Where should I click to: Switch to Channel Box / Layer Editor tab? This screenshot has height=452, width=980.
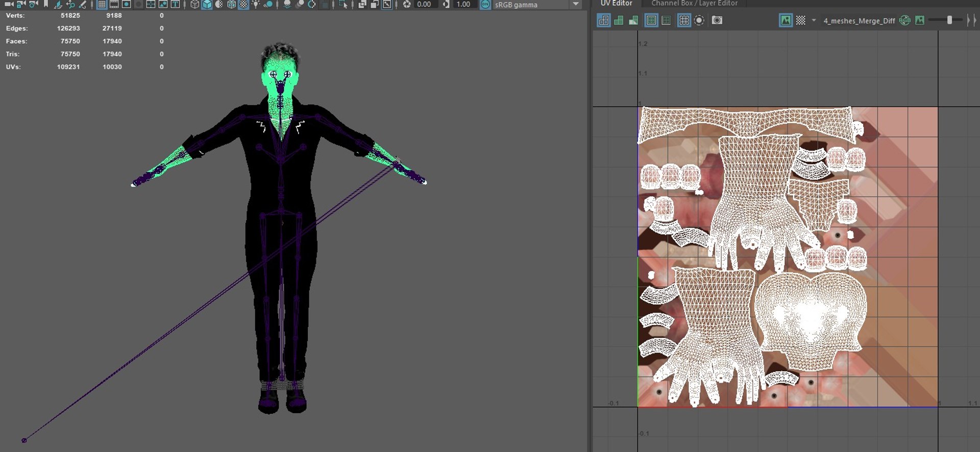point(694,3)
